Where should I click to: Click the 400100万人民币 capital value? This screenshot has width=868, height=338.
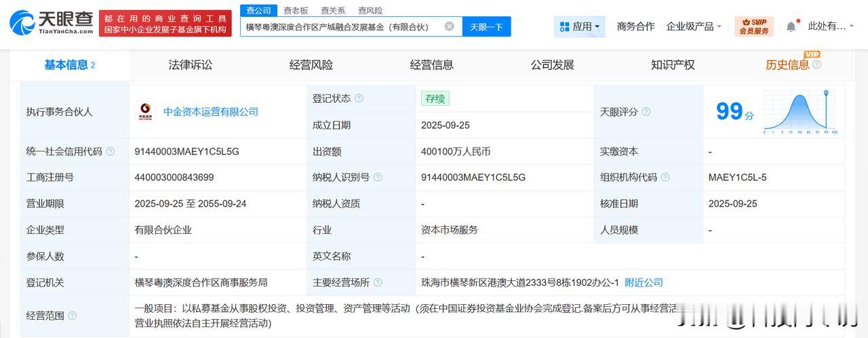tap(456, 151)
